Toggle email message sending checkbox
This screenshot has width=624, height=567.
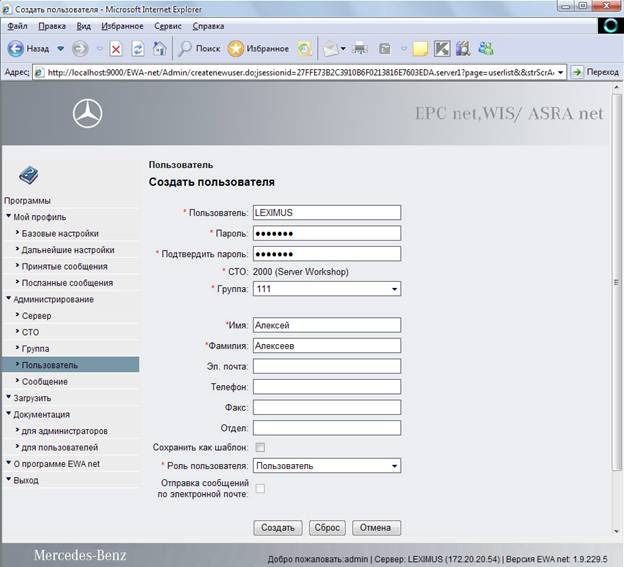pyautogui.click(x=260, y=488)
